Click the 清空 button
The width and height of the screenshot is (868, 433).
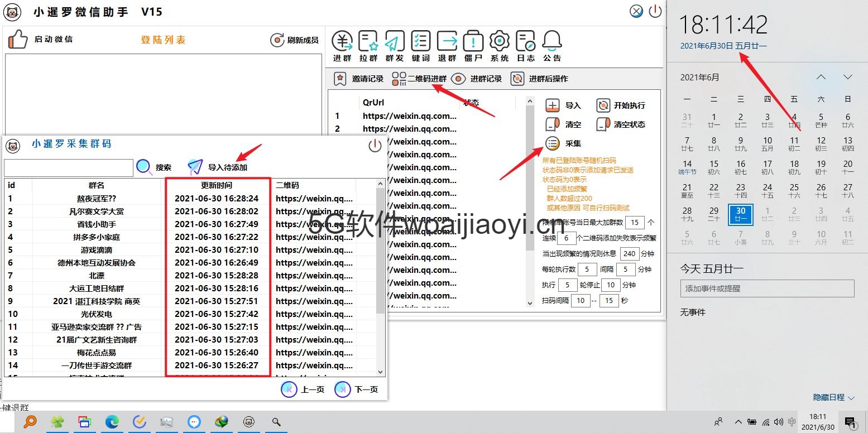[x=563, y=124]
